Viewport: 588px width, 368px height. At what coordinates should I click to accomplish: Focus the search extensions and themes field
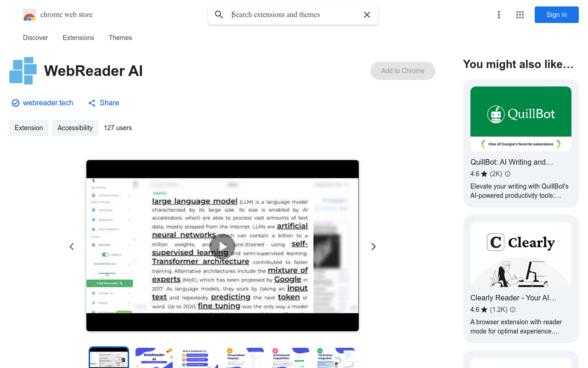point(294,15)
